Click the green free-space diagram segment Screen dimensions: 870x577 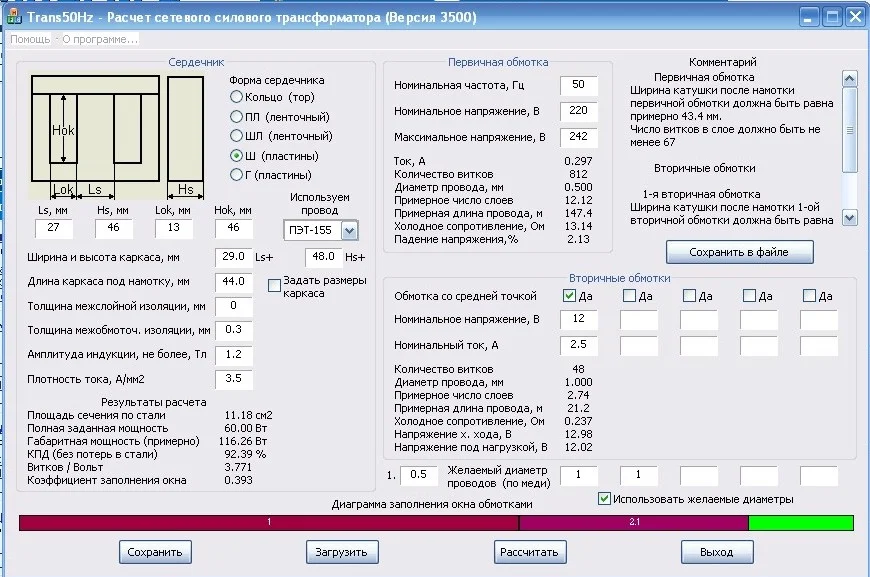point(801,523)
